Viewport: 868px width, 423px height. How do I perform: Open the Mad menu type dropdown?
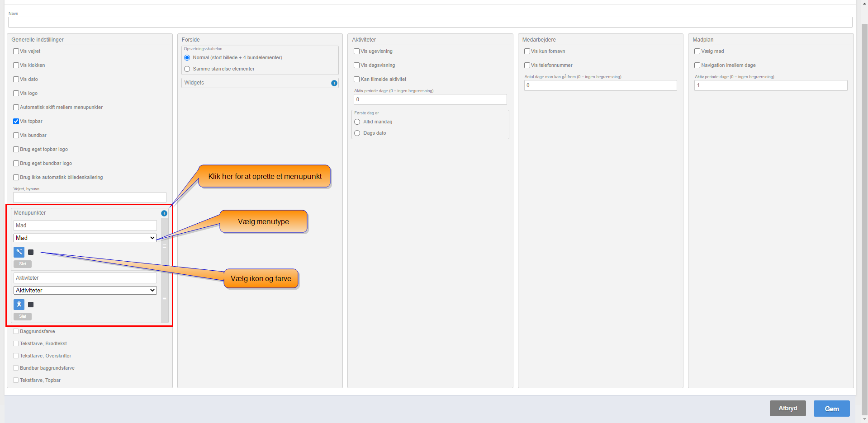tap(85, 238)
